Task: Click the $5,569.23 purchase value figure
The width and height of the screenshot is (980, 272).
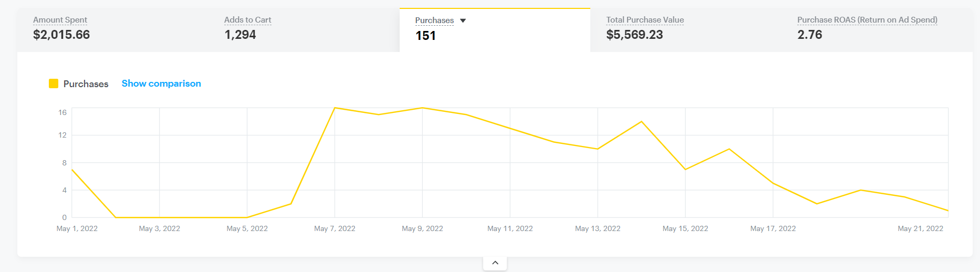Action: (x=634, y=35)
